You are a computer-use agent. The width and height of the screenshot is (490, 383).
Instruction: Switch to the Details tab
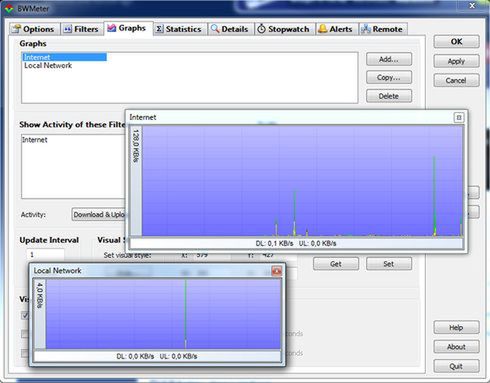coord(230,29)
